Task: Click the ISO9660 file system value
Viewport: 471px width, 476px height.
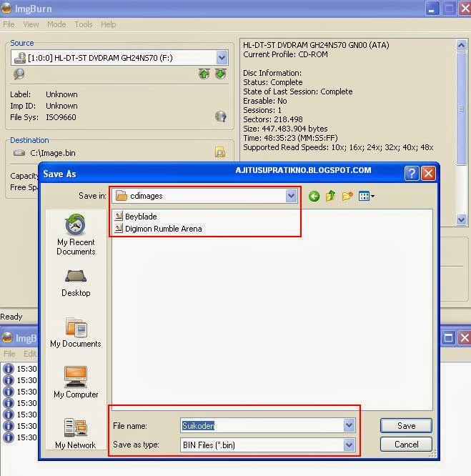Action: pyautogui.click(x=61, y=117)
